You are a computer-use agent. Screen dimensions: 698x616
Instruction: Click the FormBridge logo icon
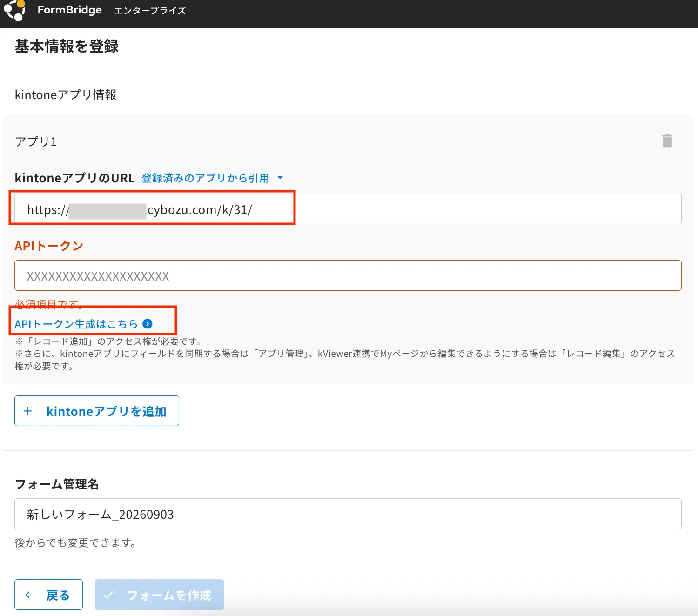coord(14,10)
